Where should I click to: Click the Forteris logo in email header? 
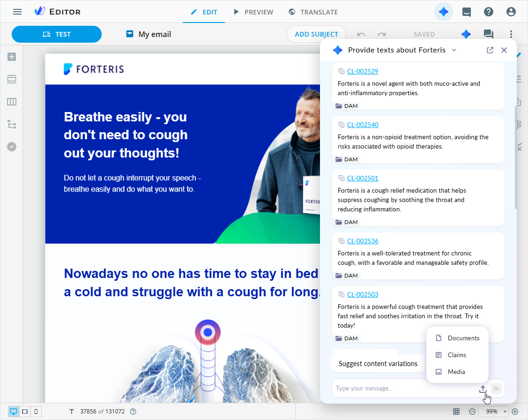[94, 69]
